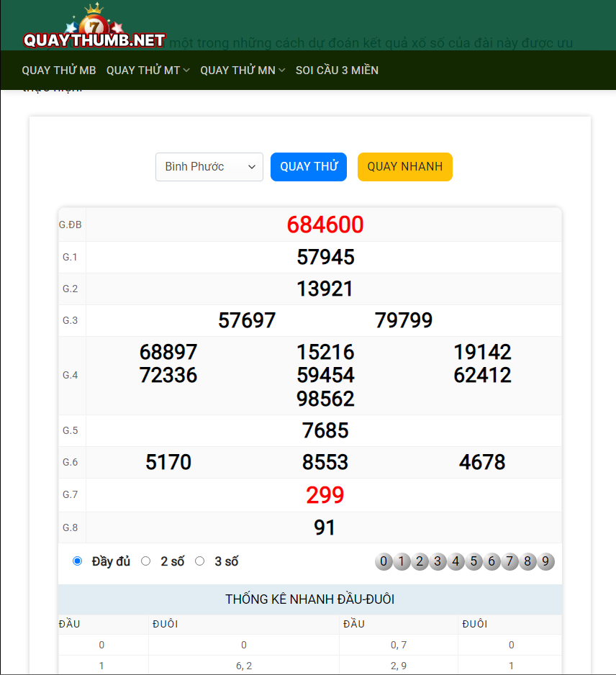Open the Bình Phước province dropdown
The width and height of the screenshot is (616, 675).
[209, 167]
